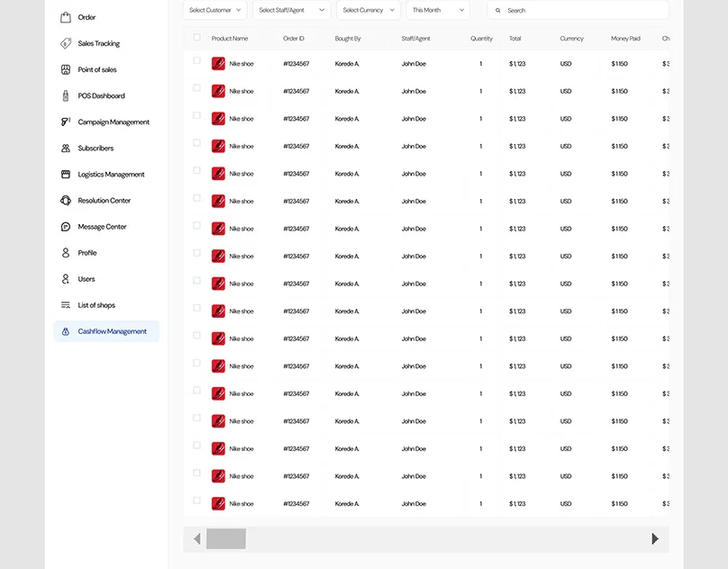Open the Select Currency dropdown
Screen dimensions: 728x569
pyautogui.click(x=369, y=10)
